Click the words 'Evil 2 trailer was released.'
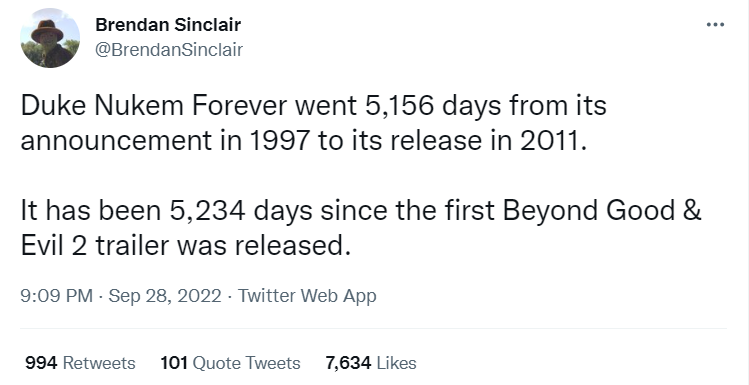 [x=186, y=246]
